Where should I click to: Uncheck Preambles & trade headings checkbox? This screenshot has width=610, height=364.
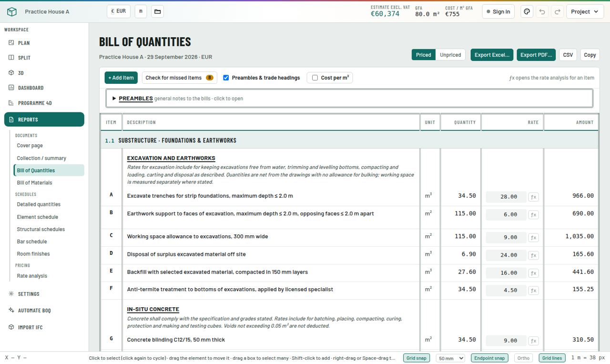coord(226,78)
